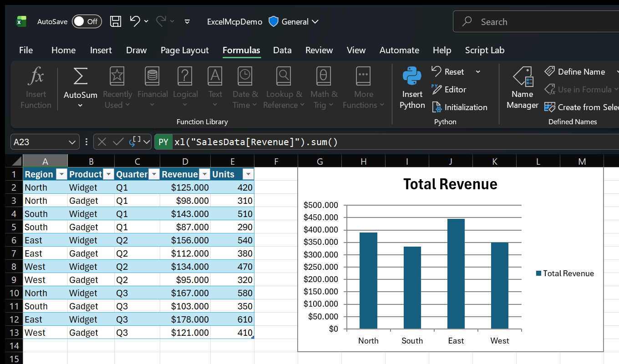Viewport: 619px width, 364px height.
Task: Expand the Reset dropdown arrow
Action: 478,72
